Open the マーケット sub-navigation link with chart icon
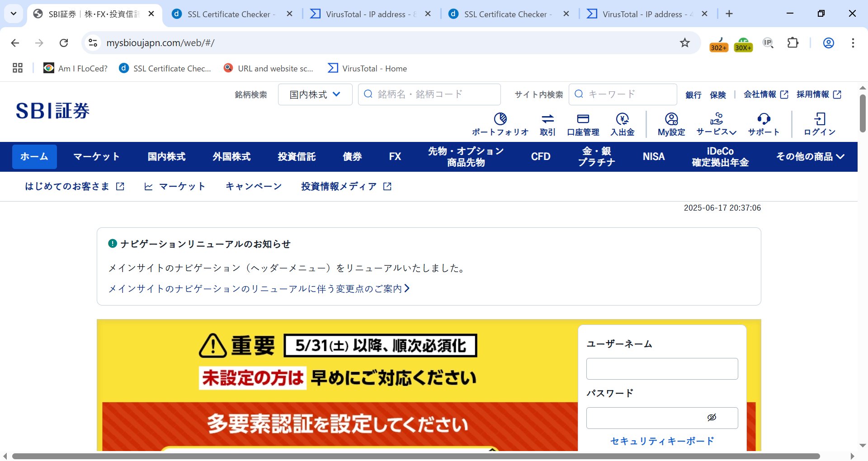 click(175, 186)
